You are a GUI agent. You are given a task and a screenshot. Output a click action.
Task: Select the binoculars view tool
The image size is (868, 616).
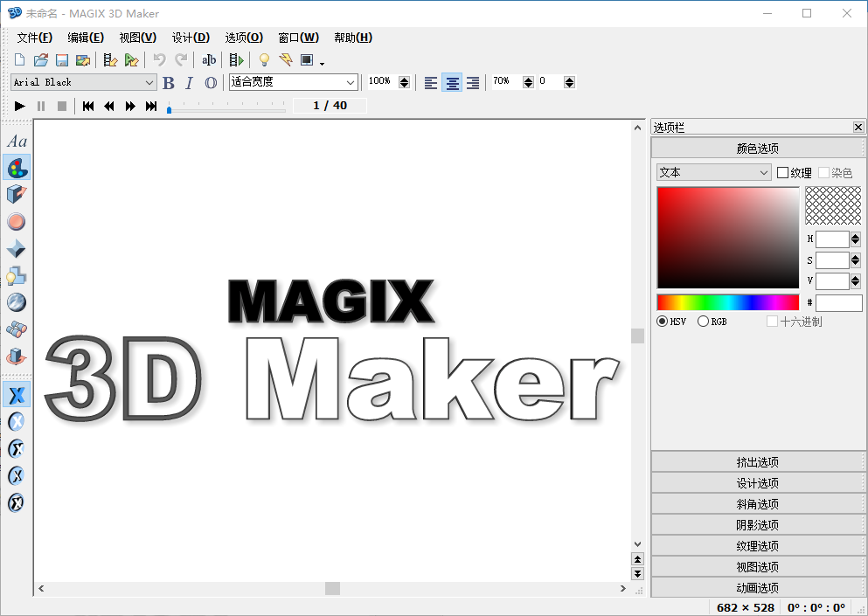17,329
